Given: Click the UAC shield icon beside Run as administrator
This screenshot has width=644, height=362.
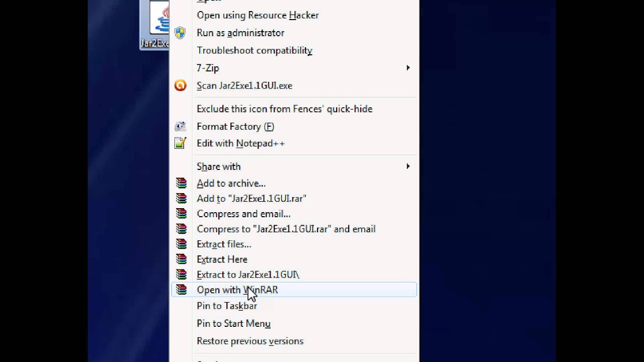Looking at the screenshot, I should pos(180,33).
